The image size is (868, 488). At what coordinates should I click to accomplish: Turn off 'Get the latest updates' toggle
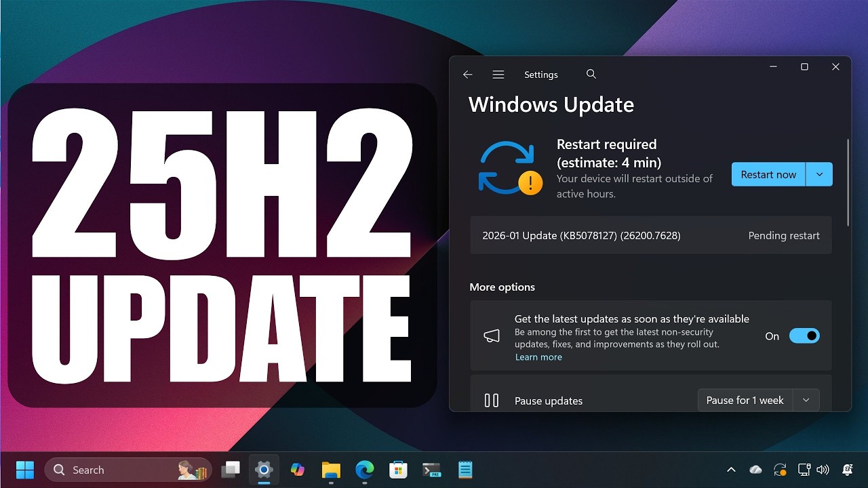(x=804, y=335)
